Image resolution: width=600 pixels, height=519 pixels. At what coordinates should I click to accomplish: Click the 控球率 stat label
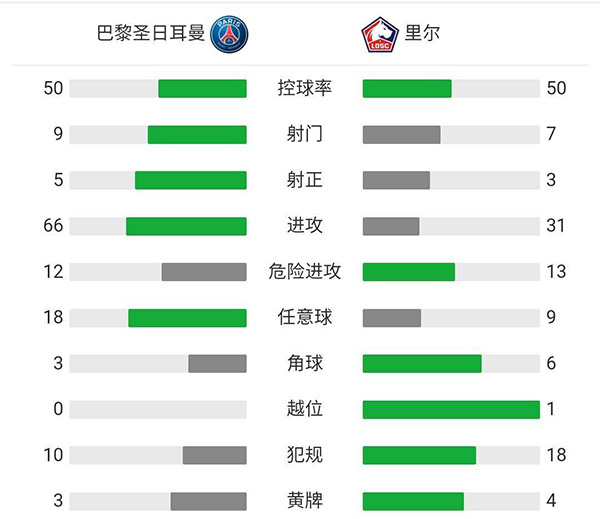(x=304, y=88)
